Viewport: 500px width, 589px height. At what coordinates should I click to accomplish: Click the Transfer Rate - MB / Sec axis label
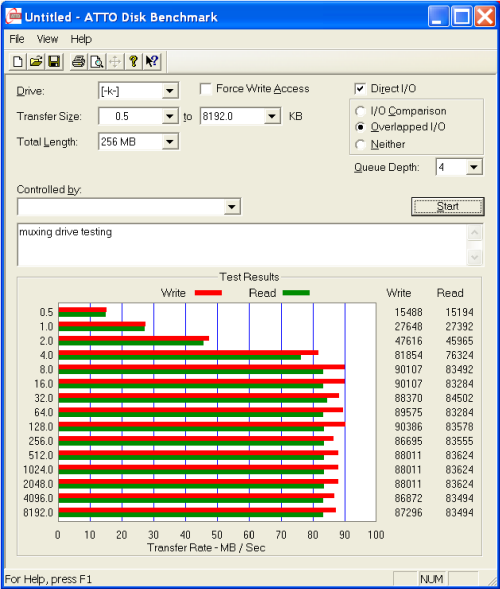point(206,548)
